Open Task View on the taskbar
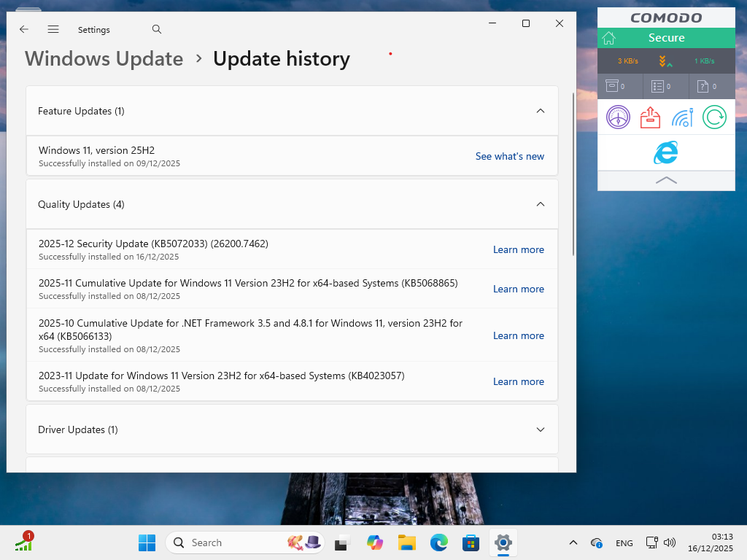The height and width of the screenshot is (560, 747). tap(343, 542)
